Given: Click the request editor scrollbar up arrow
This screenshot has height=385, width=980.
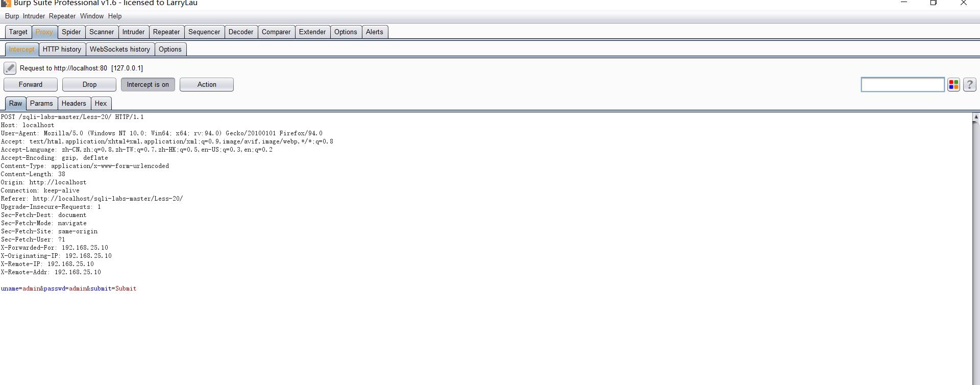Looking at the screenshot, I should 976,117.
